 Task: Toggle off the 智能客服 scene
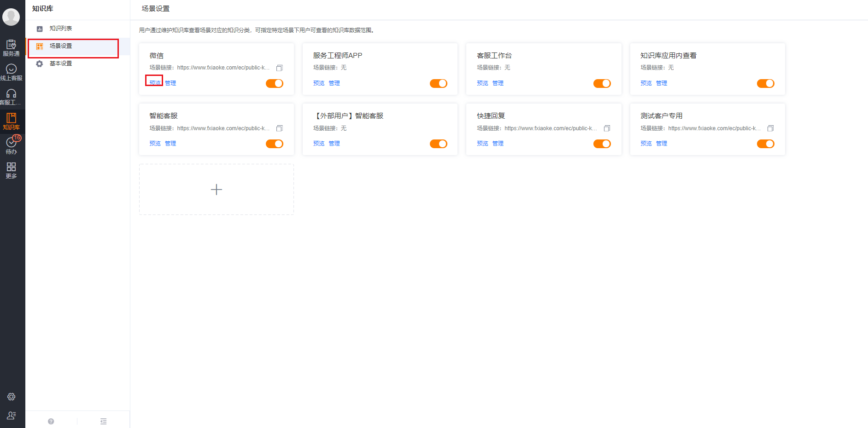pos(275,144)
